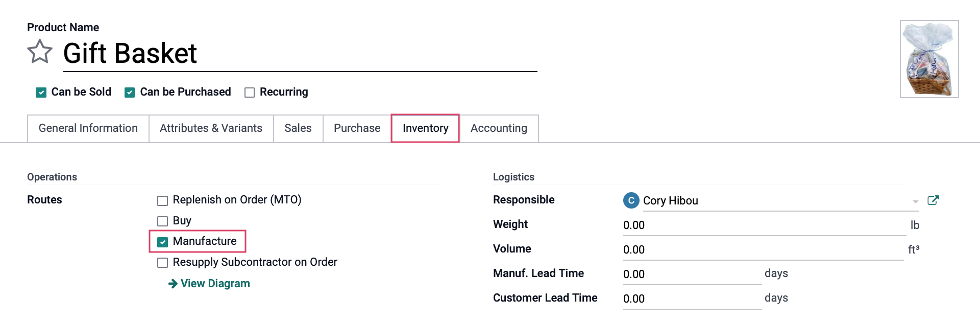The width and height of the screenshot is (980, 321).
Task: Uncheck Can be Purchased checkbox
Action: 130,93
